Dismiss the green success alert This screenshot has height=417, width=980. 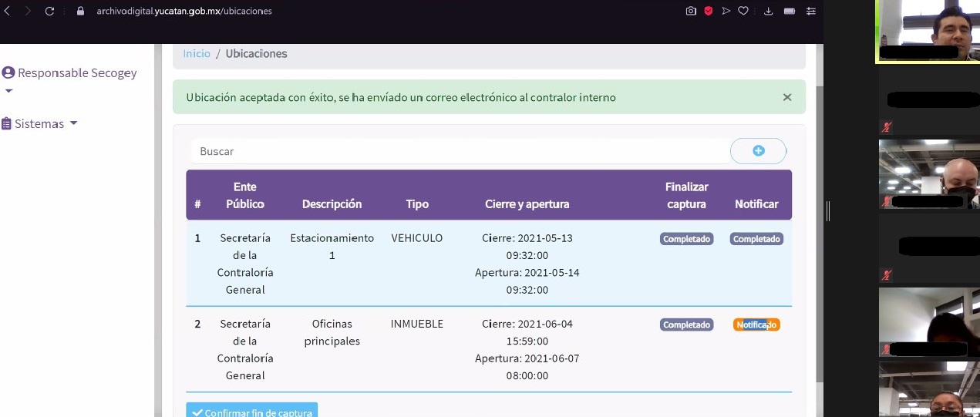click(x=787, y=97)
